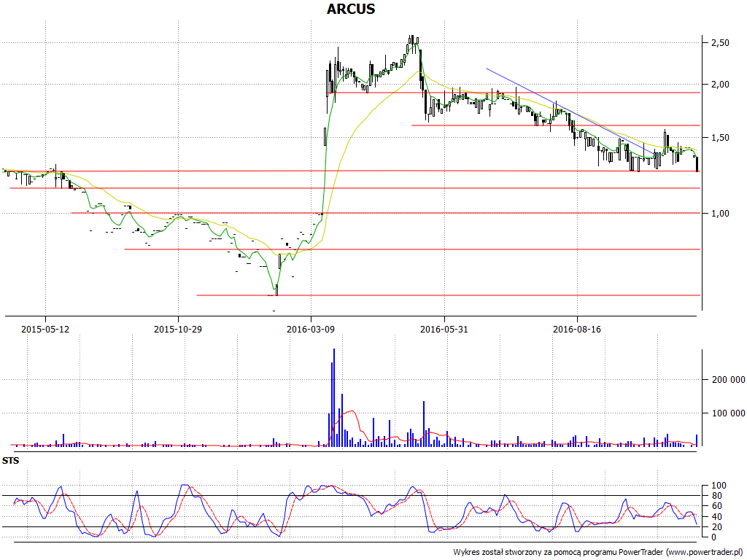Image resolution: width=747 pixels, height=560 pixels.
Task: Open the PowerTrader credit footer text
Action: (599, 553)
